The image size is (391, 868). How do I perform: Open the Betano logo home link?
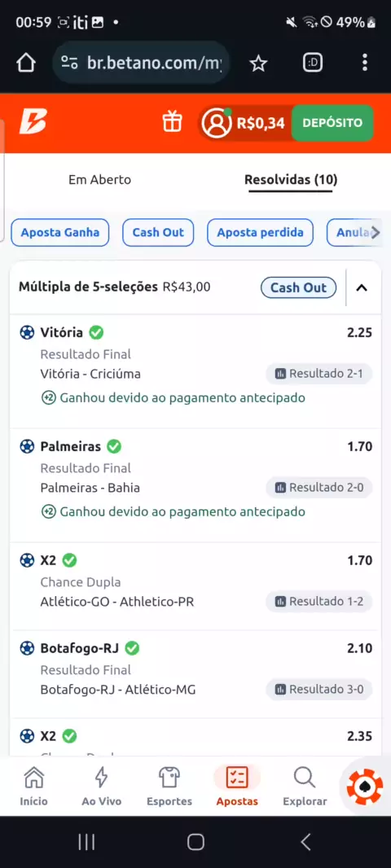click(x=33, y=122)
